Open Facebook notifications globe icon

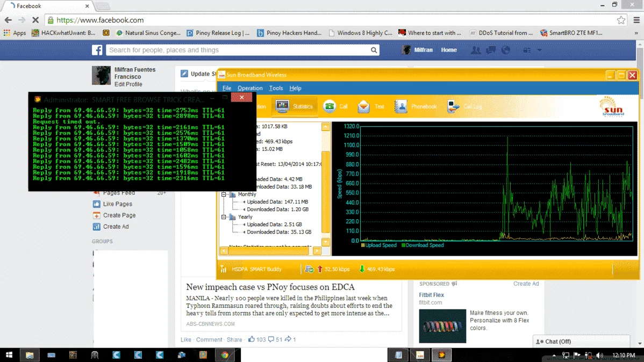coord(506,50)
